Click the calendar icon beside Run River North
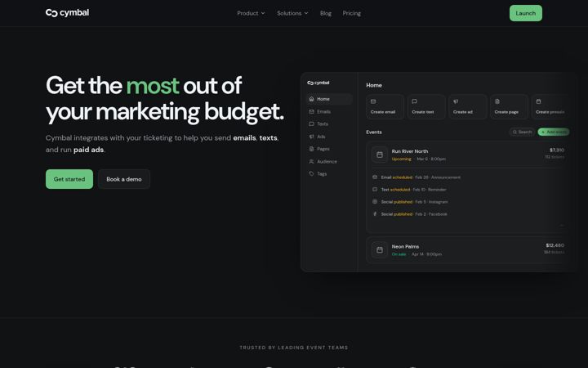The image size is (588, 368). (380, 155)
